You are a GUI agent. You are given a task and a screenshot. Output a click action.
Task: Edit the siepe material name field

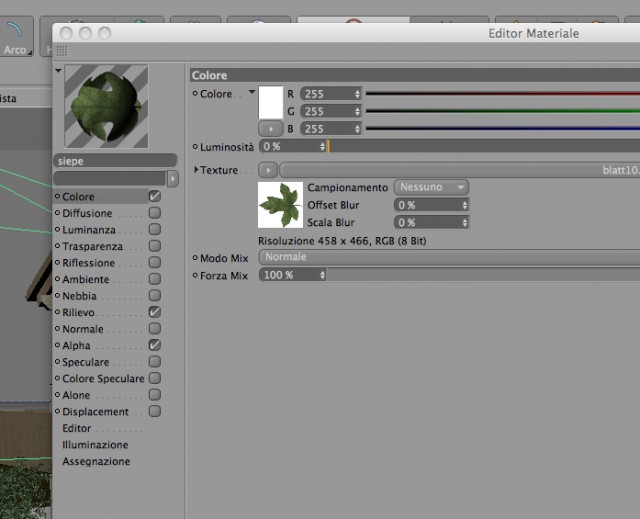(x=115, y=161)
